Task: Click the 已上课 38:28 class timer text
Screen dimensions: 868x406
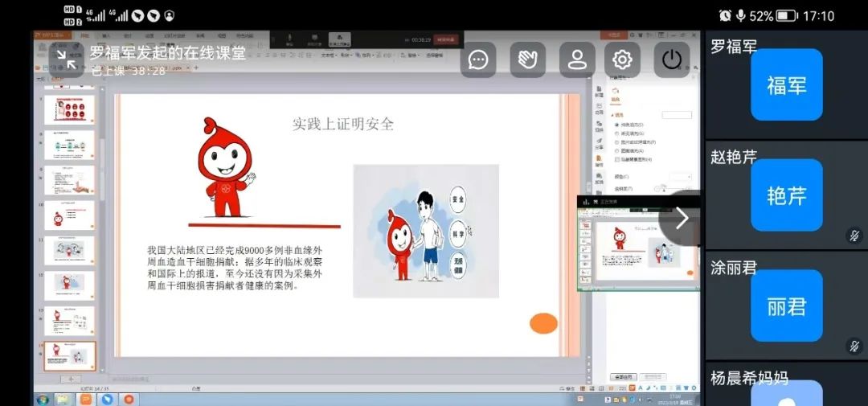Action: coord(128,71)
